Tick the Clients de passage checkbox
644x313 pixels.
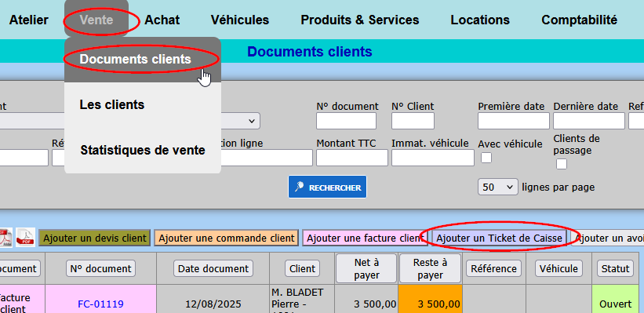pos(562,164)
